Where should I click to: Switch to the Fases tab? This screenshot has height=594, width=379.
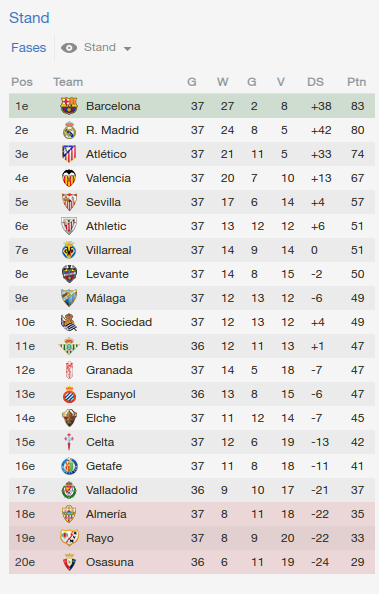[x=28, y=48]
